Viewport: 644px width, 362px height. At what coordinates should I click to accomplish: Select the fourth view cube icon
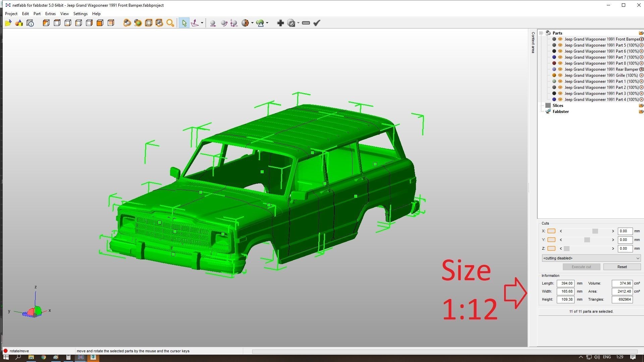[78, 23]
